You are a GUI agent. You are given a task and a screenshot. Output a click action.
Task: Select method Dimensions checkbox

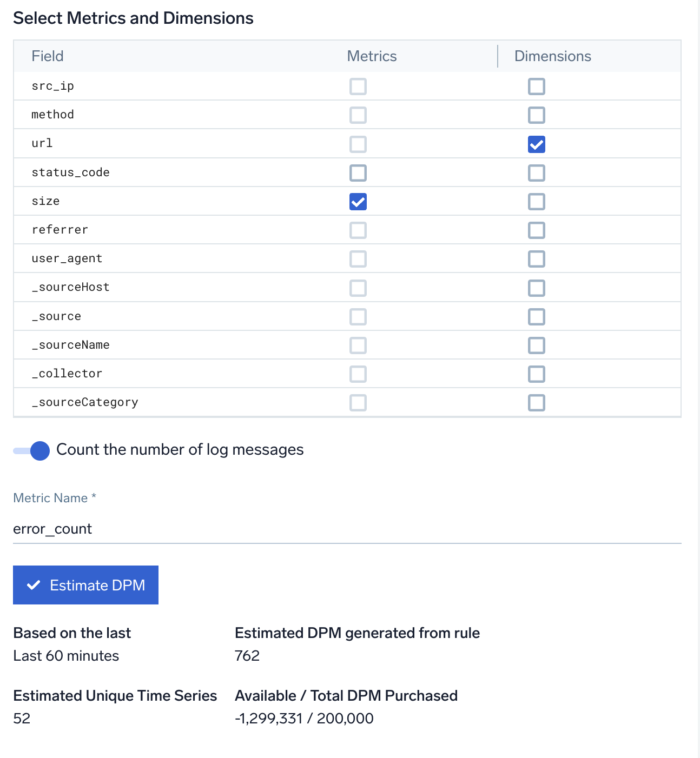(x=536, y=115)
